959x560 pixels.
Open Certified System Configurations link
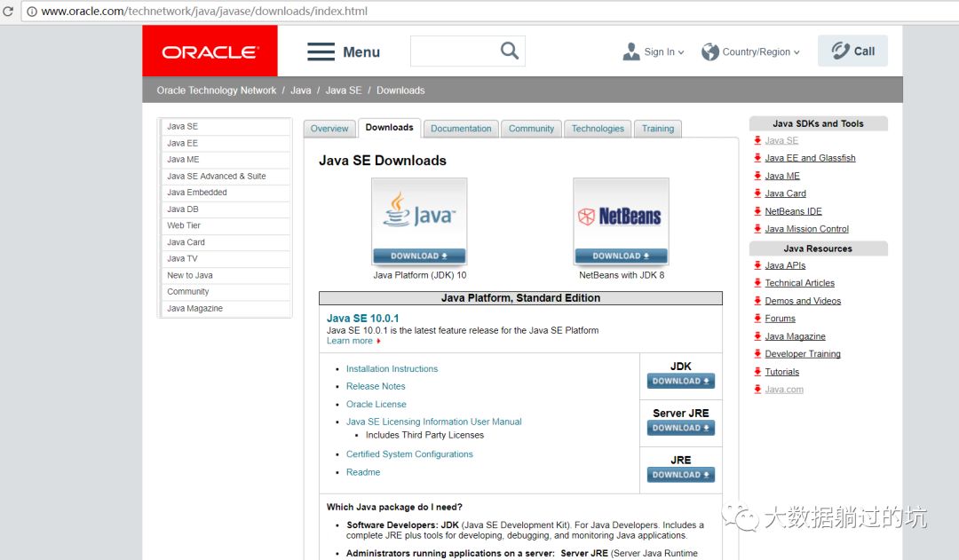click(409, 454)
